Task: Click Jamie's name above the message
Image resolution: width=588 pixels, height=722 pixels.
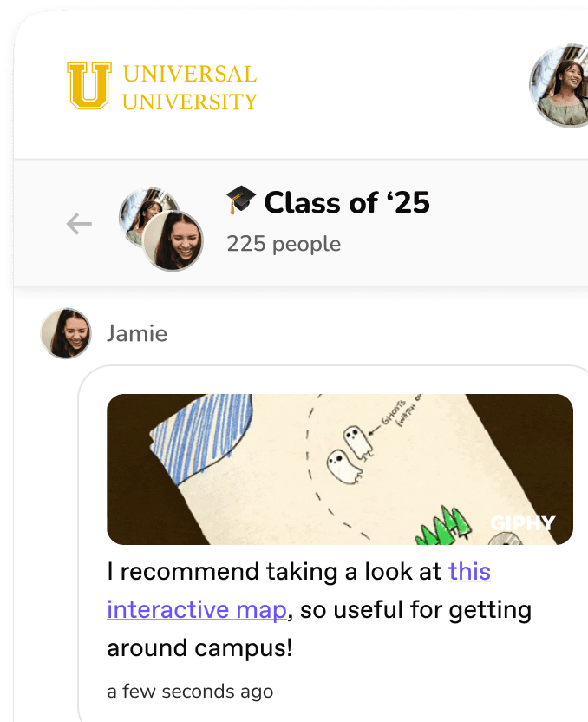Action: pyautogui.click(x=138, y=333)
